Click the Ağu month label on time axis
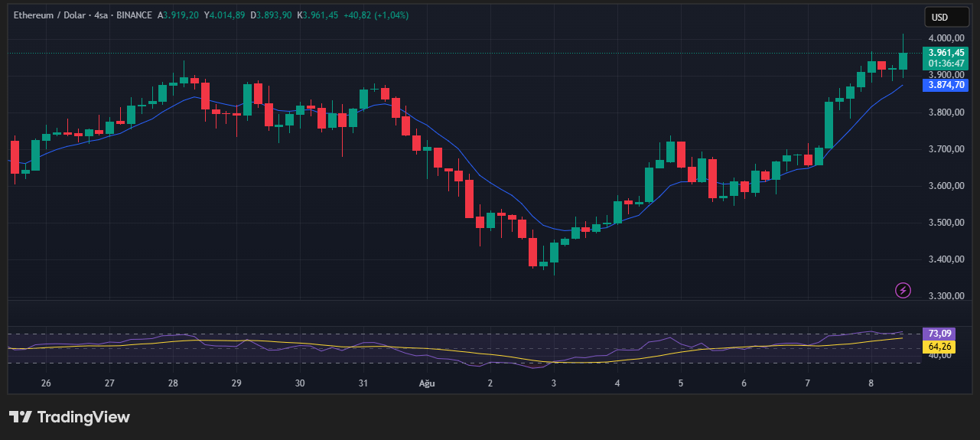The height and width of the screenshot is (440, 980). coord(427,383)
